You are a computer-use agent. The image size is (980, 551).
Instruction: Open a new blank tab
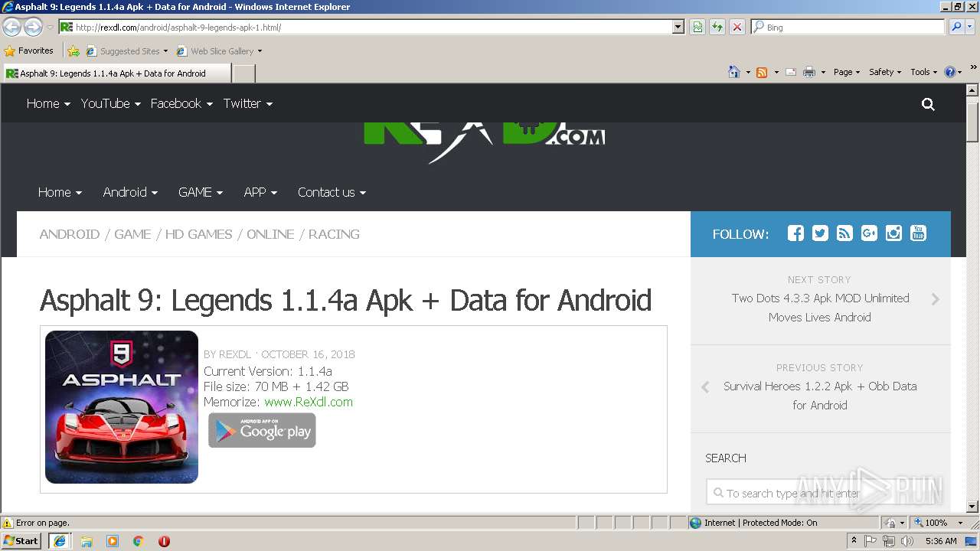[243, 73]
